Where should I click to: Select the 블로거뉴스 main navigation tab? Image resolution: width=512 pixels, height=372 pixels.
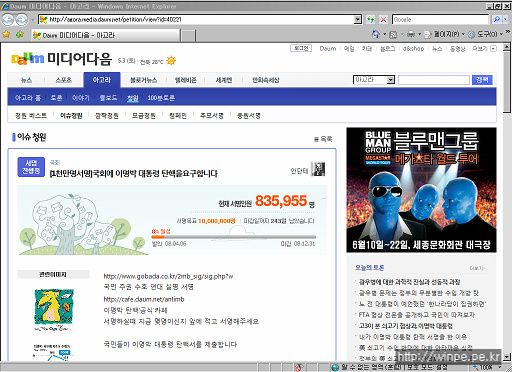point(144,80)
